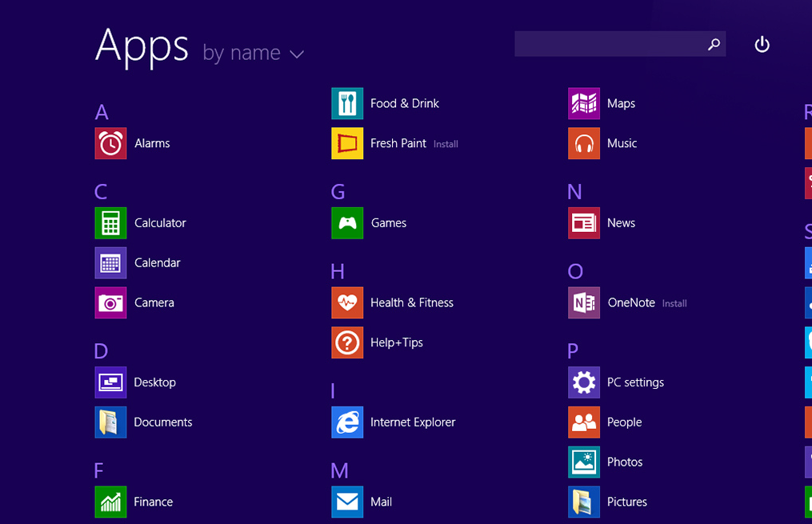Launch the Music app icon
Screen dimensions: 812x524
click(584, 143)
